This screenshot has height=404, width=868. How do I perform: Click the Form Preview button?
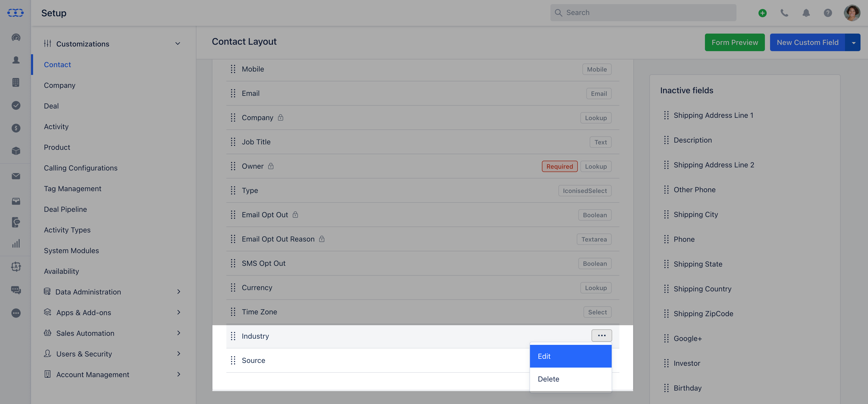pyautogui.click(x=735, y=42)
